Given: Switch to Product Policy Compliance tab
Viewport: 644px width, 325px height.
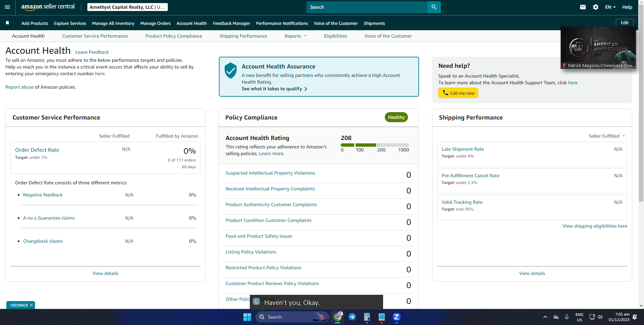Looking at the screenshot, I should 174,36.
